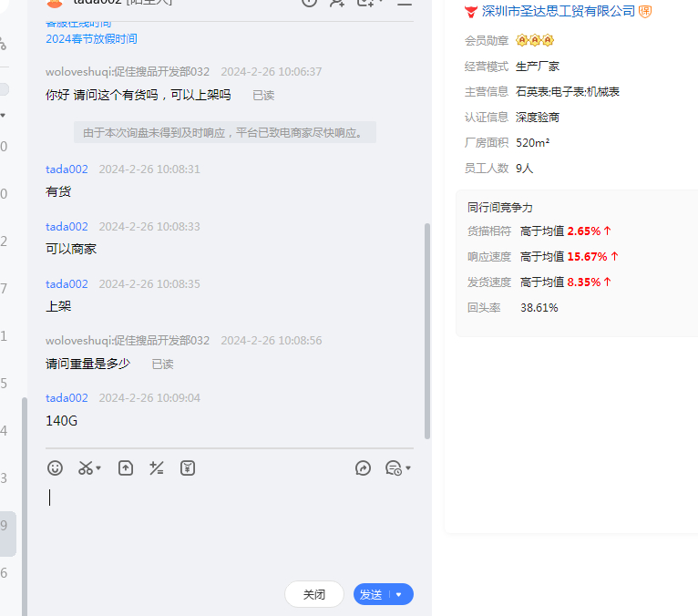
Task: Click the member medal badges
Action: [535, 40]
